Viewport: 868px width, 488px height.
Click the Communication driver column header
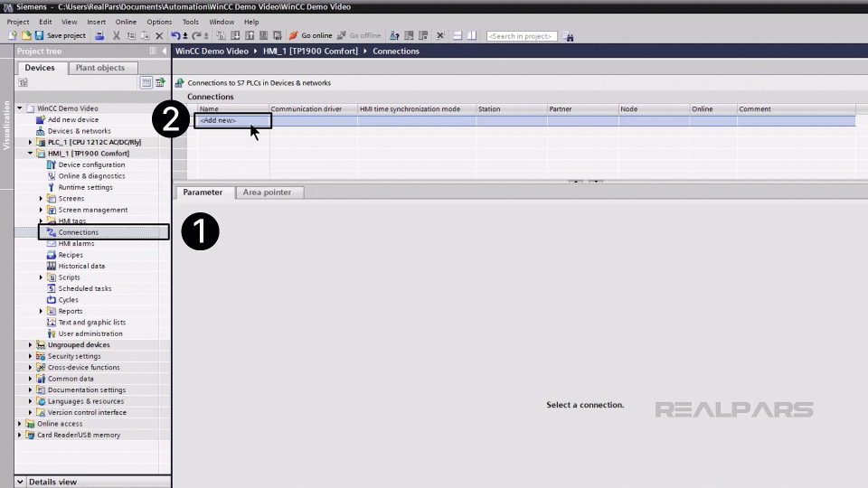click(x=314, y=109)
